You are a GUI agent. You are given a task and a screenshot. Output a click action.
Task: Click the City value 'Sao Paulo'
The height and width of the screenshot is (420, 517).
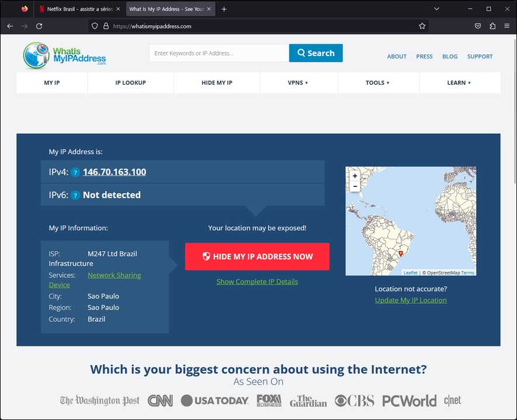[x=103, y=296]
